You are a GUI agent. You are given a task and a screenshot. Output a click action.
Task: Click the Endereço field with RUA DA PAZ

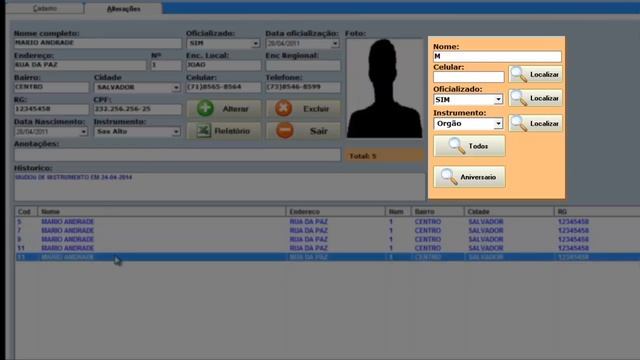click(x=80, y=65)
